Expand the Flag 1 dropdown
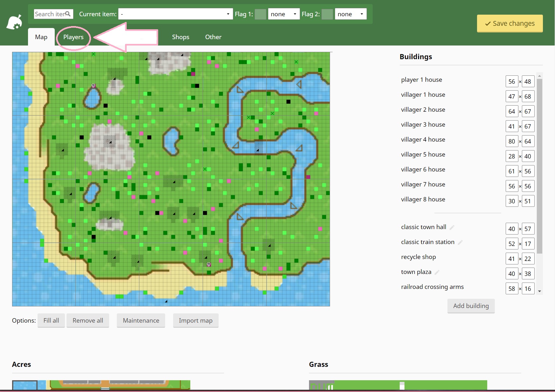Viewport: 555px width, 392px height. (x=284, y=14)
